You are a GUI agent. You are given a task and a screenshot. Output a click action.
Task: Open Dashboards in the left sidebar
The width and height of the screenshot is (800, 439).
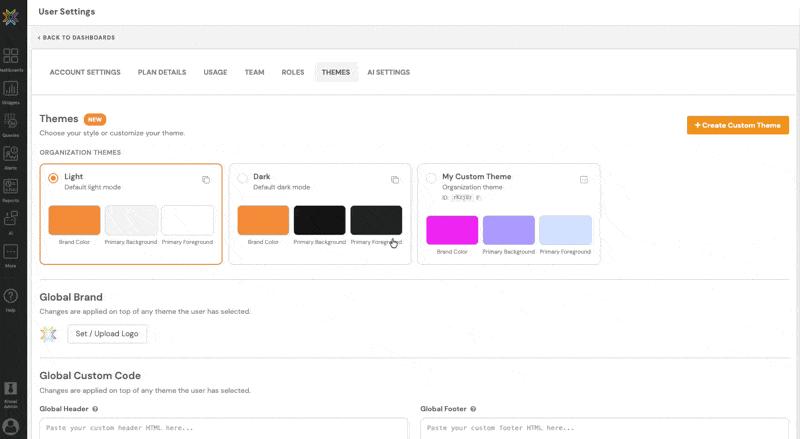pyautogui.click(x=11, y=59)
